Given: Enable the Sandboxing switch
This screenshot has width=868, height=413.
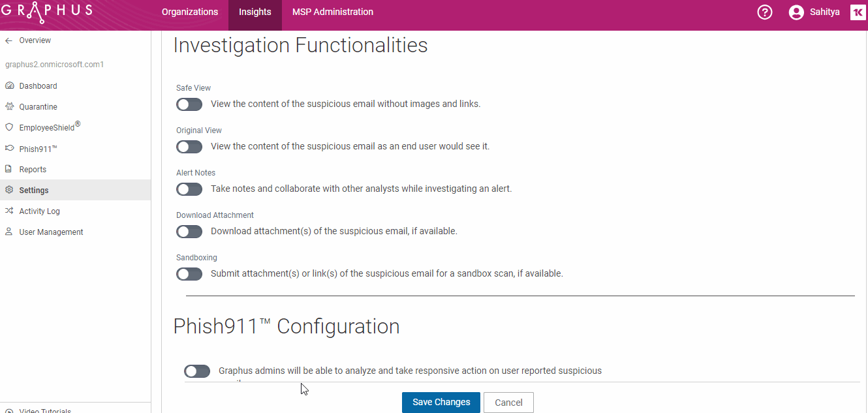Looking at the screenshot, I should tap(189, 274).
